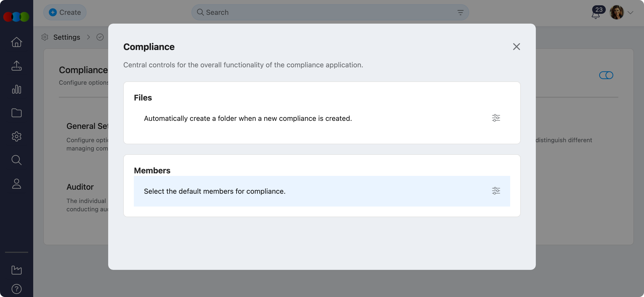
Task: Toggle the Compliance switch on the page
Action: pyautogui.click(x=606, y=75)
